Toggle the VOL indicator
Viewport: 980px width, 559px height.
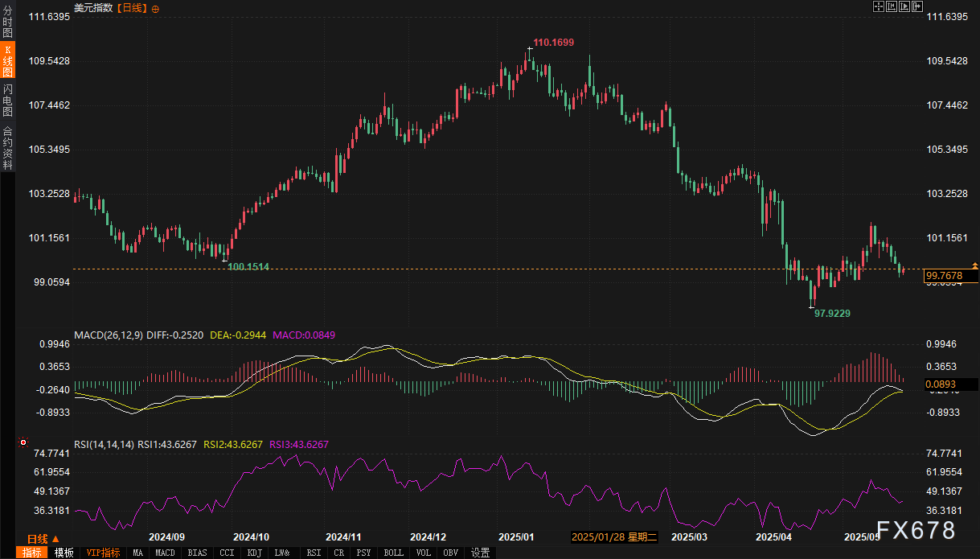pos(423,553)
